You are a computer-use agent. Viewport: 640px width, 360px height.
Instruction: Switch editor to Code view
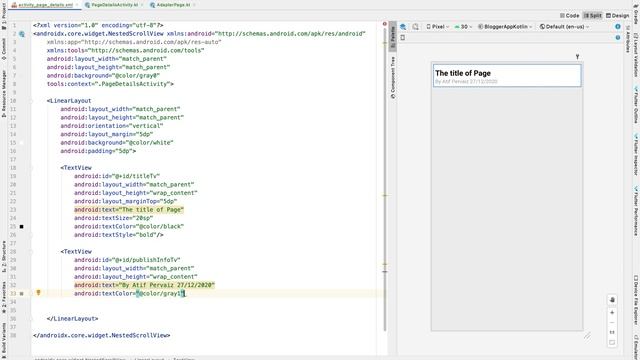[x=569, y=16]
